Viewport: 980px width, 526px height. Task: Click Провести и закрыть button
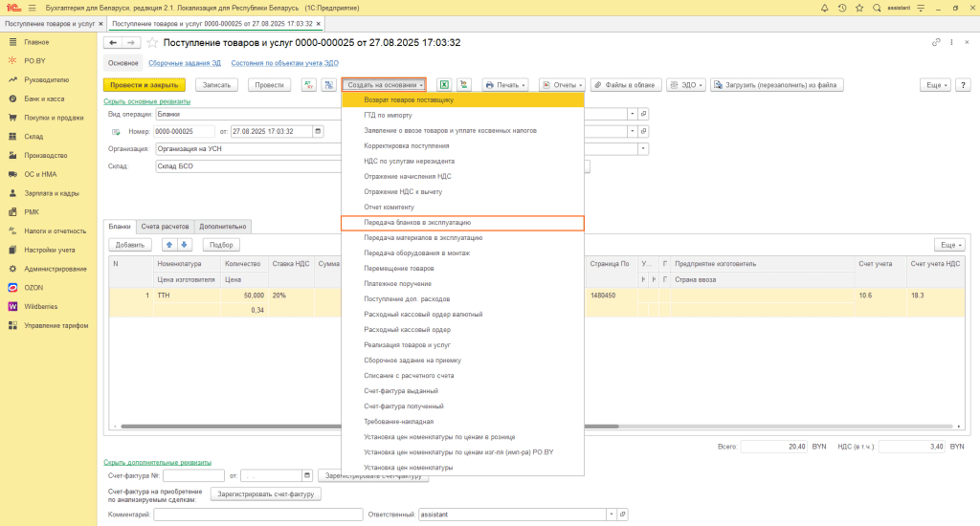coord(145,85)
